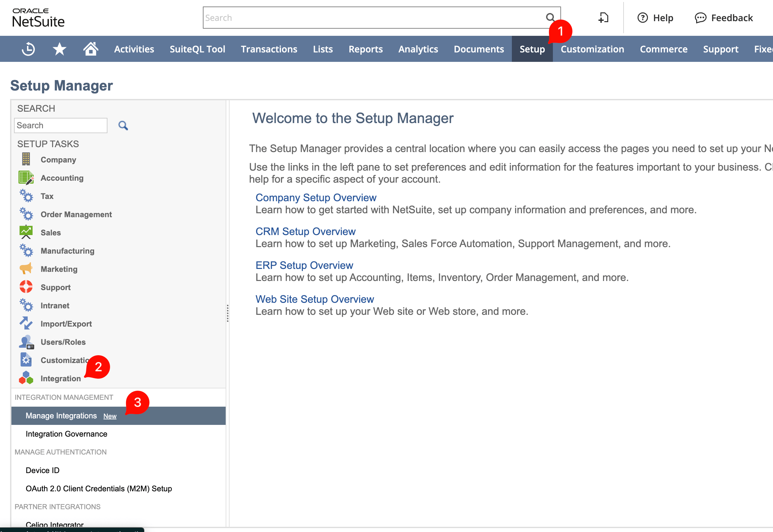This screenshot has width=773, height=532.
Task: Open the Device ID link
Action: pos(42,470)
